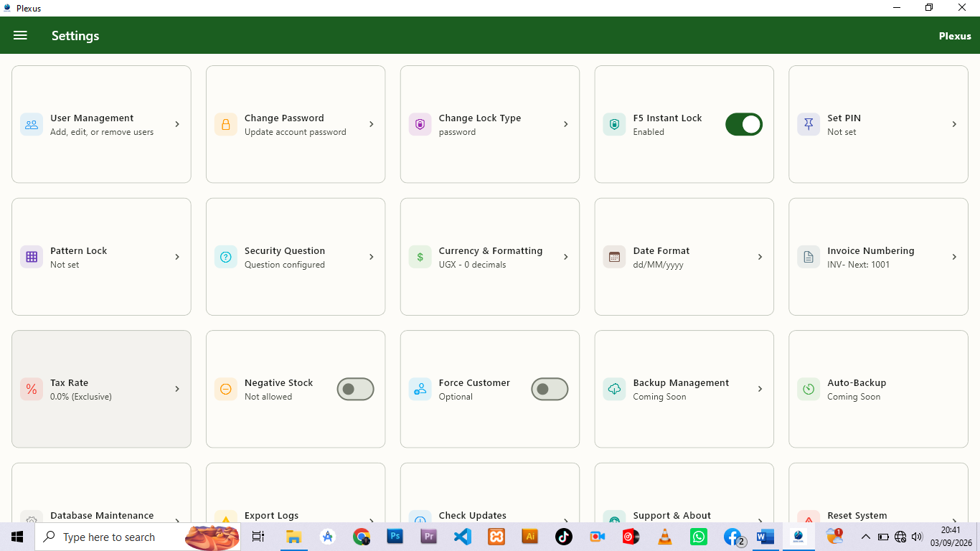Click the Windows taskbar search box
The height and width of the screenshot is (551, 980).
pyautogui.click(x=138, y=537)
